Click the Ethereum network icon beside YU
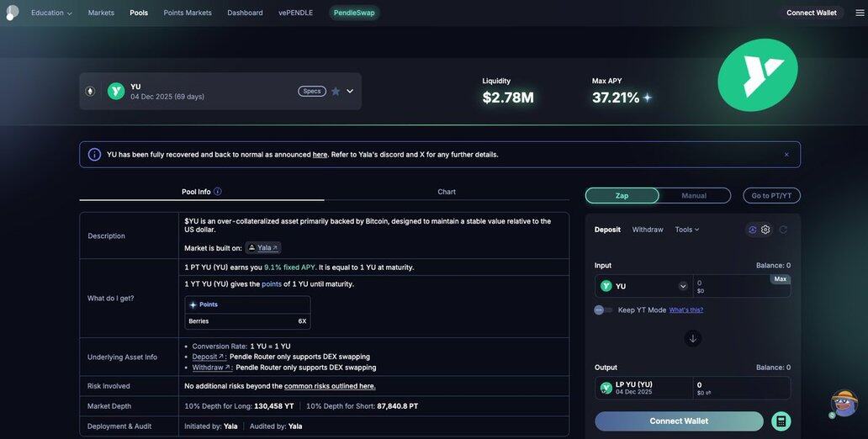 click(90, 92)
